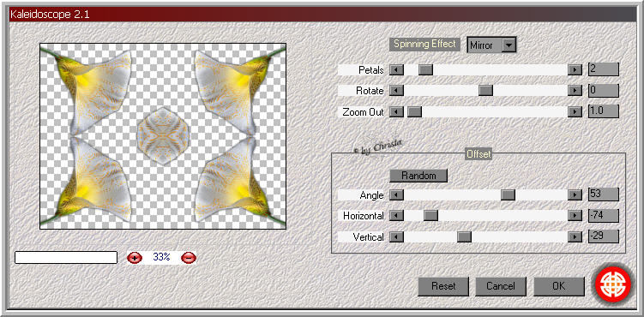The height and width of the screenshot is (317, 644).
Task: Decrease Angle using left arrow
Action: (x=396, y=194)
